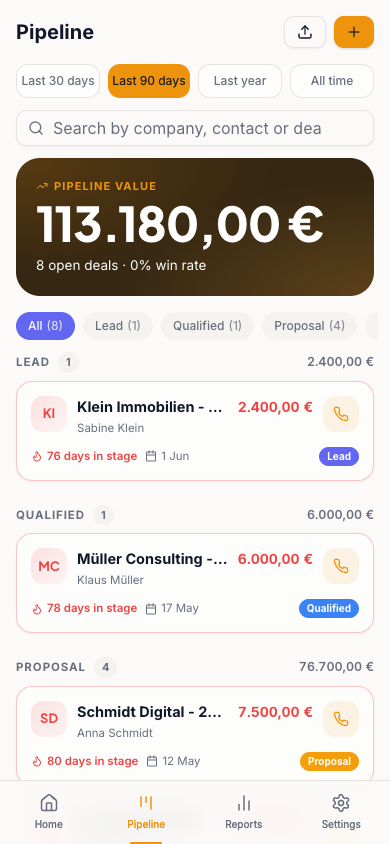Image resolution: width=390 pixels, height=844 pixels.
Task: Open Reports from bottom navigation
Action: 244,812
